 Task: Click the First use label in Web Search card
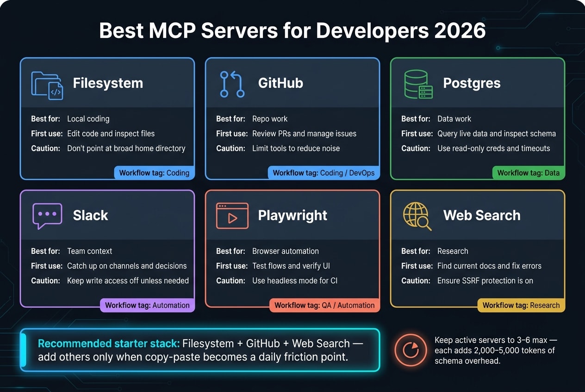[417, 266]
